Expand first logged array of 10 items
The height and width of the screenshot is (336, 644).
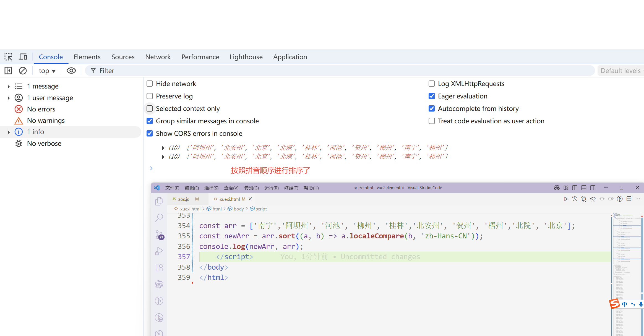[x=163, y=148]
